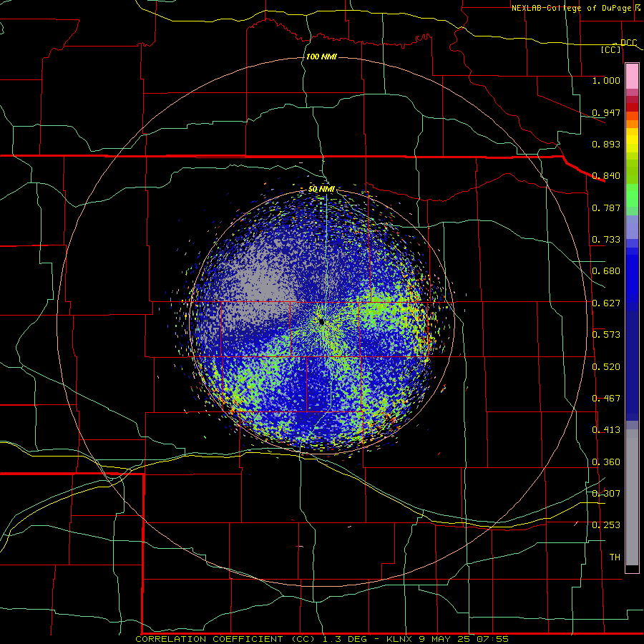Pick the periwinkle light-blue color scale segment

(x=632, y=227)
